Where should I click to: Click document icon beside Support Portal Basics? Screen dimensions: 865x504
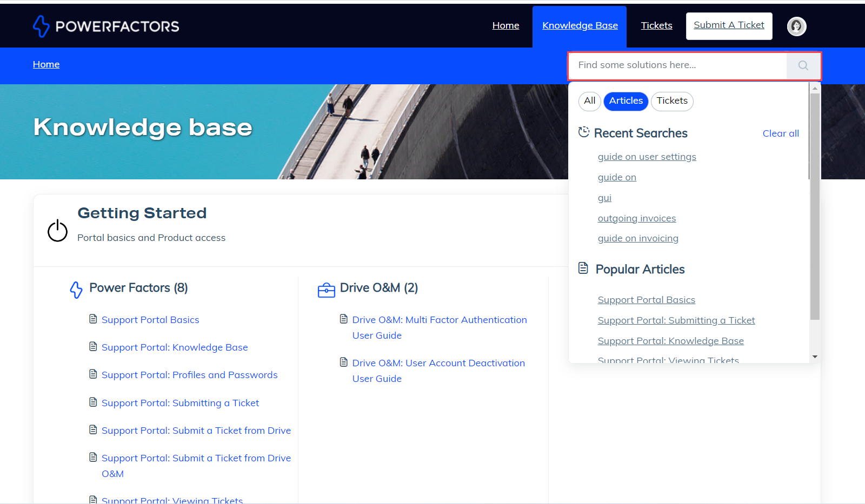pos(93,319)
